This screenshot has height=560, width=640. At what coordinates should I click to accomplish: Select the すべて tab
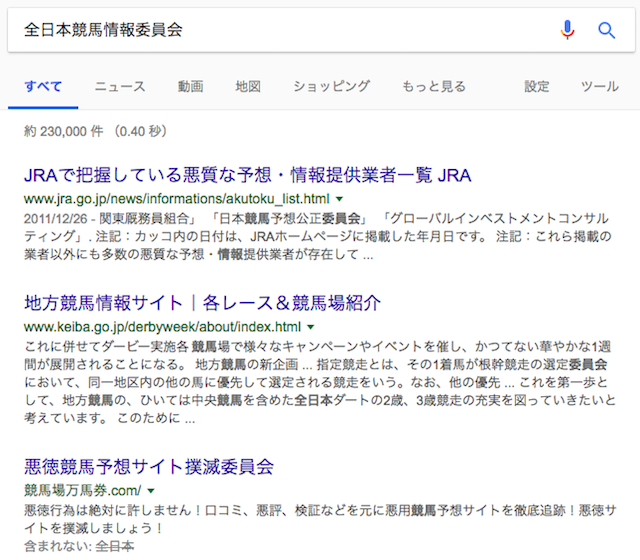tap(43, 87)
